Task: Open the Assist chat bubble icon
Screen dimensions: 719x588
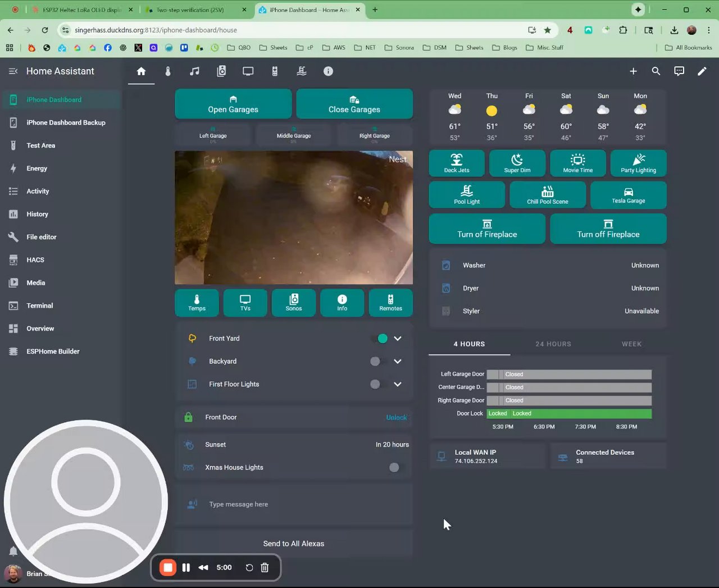Action: pyautogui.click(x=679, y=71)
